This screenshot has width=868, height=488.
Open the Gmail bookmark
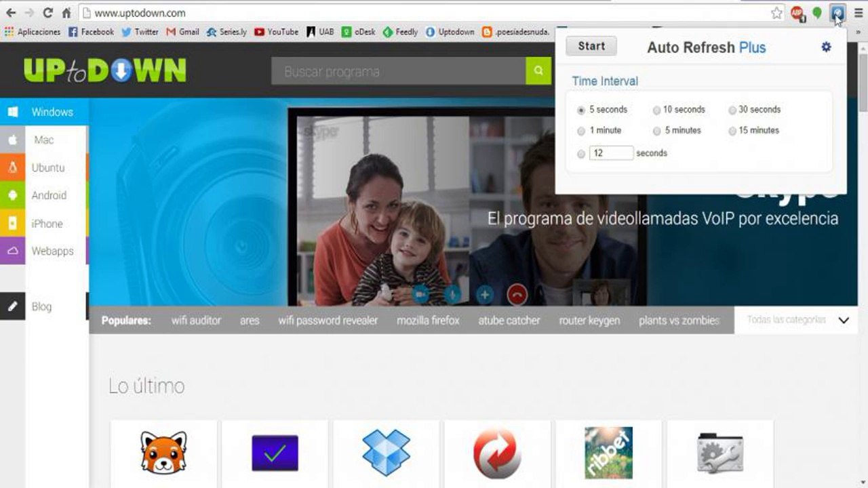(182, 32)
